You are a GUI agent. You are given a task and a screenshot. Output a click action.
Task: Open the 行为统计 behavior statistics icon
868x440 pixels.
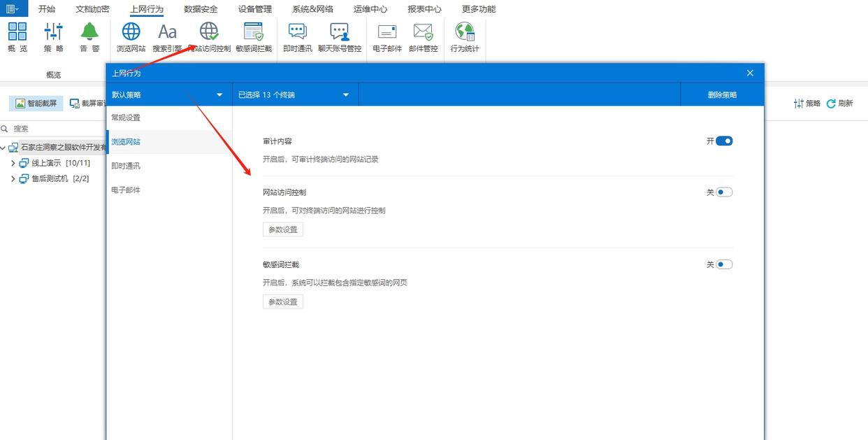464,36
